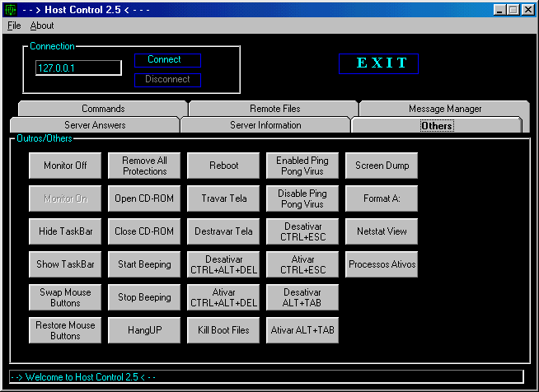
Task: Click the Open CD-ROM button
Action: (144, 198)
